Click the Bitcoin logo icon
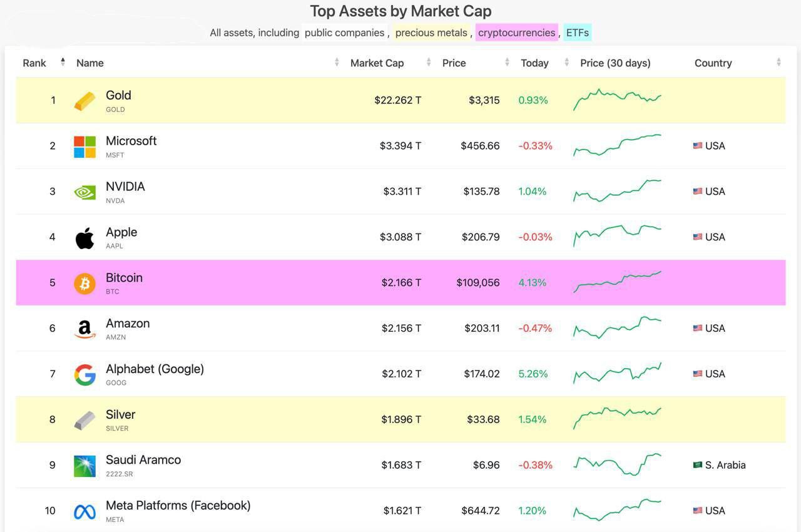 pyautogui.click(x=84, y=284)
